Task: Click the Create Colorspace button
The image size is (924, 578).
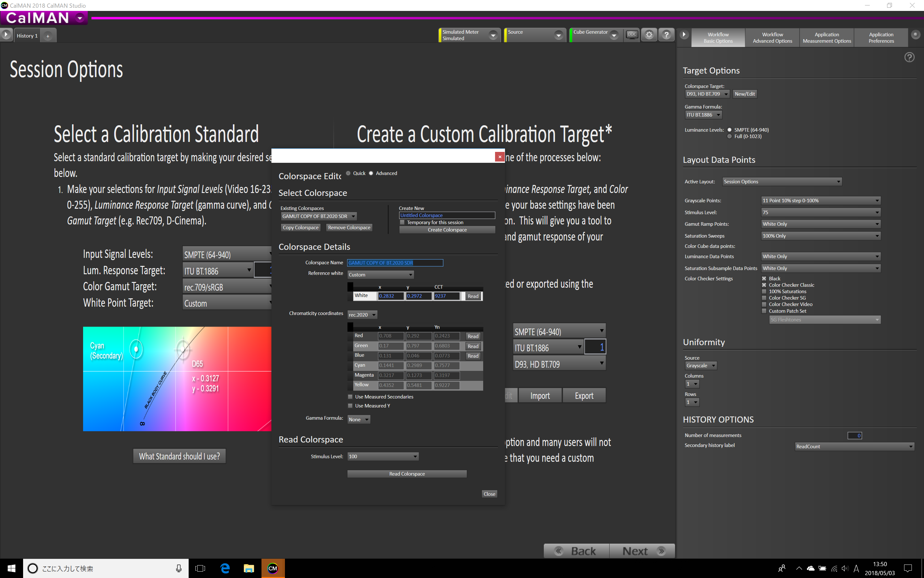Action: pyautogui.click(x=447, y=230)
